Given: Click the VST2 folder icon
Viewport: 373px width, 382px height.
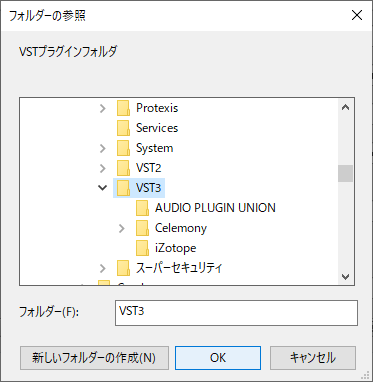Looking at the screenshot, I should pos(123,168).
